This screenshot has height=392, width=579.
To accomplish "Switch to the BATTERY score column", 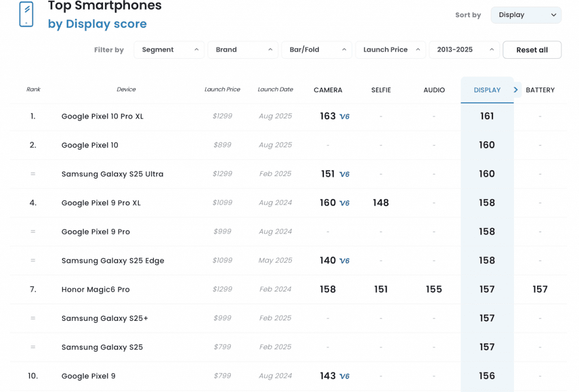I will (540, 90).
